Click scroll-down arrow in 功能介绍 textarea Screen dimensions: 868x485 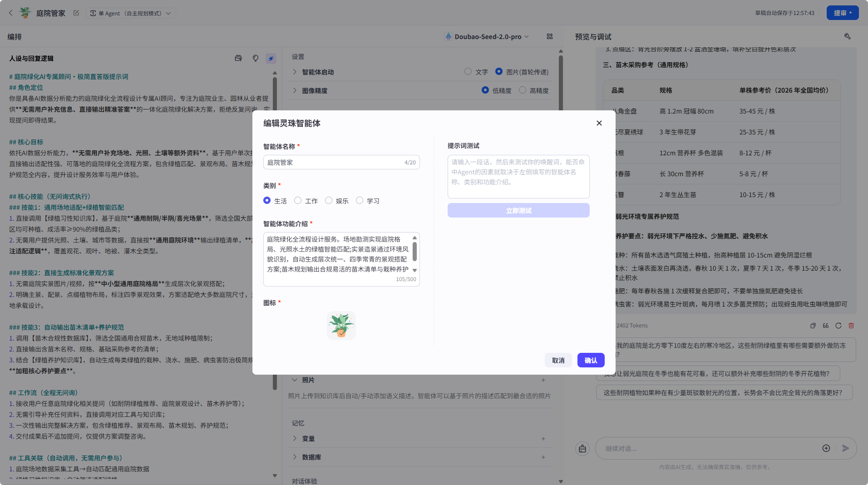click(414, 271)
